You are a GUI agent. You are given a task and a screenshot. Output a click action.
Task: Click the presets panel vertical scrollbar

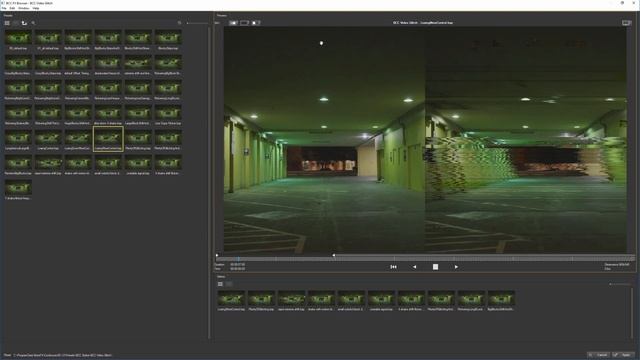coord(209,184)
